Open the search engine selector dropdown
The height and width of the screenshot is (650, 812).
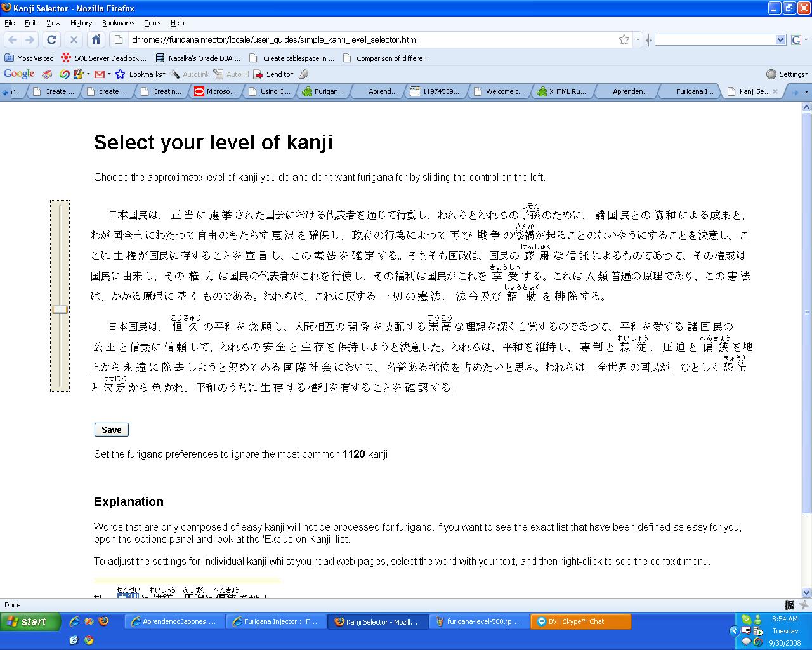(798, 39)
